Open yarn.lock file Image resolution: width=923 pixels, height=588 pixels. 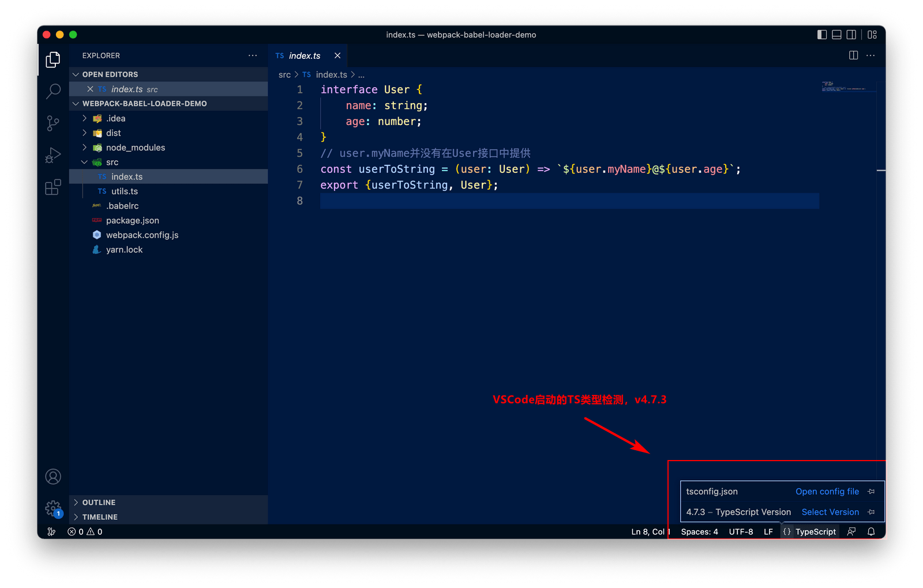168,250
